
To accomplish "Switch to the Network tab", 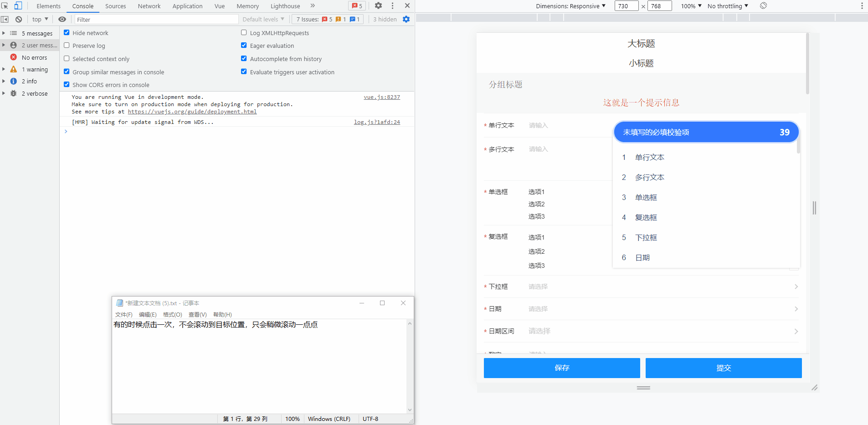I will point(149,6).
